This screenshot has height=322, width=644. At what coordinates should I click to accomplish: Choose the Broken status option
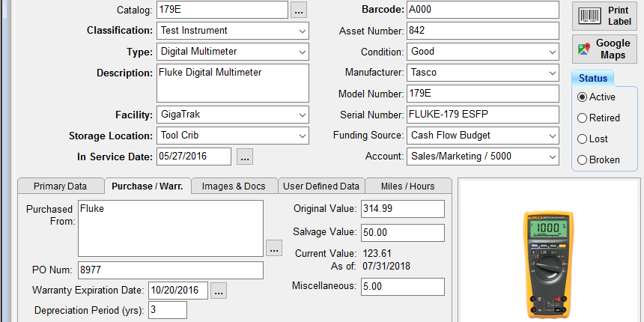582,160
